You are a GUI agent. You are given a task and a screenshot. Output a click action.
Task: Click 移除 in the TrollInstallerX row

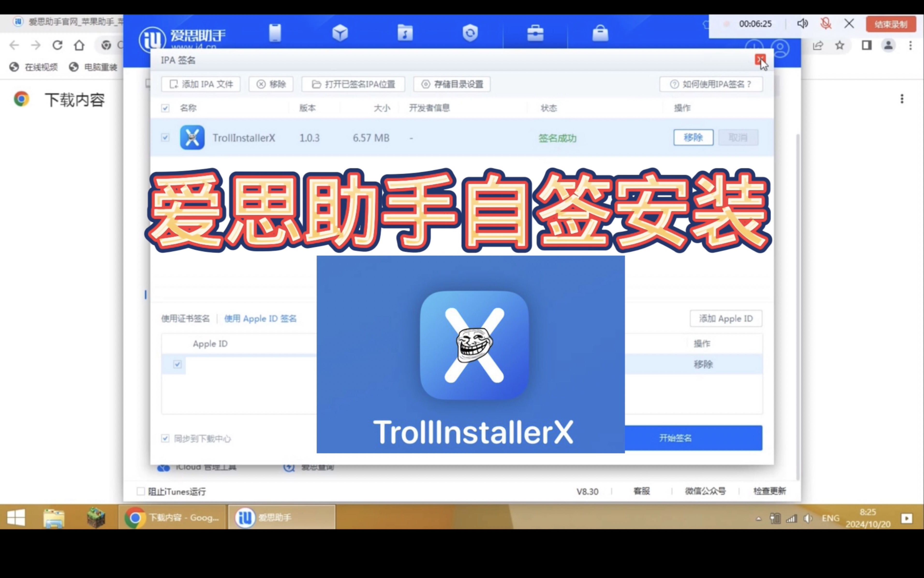pyautogui.click(x=693, y=137)
